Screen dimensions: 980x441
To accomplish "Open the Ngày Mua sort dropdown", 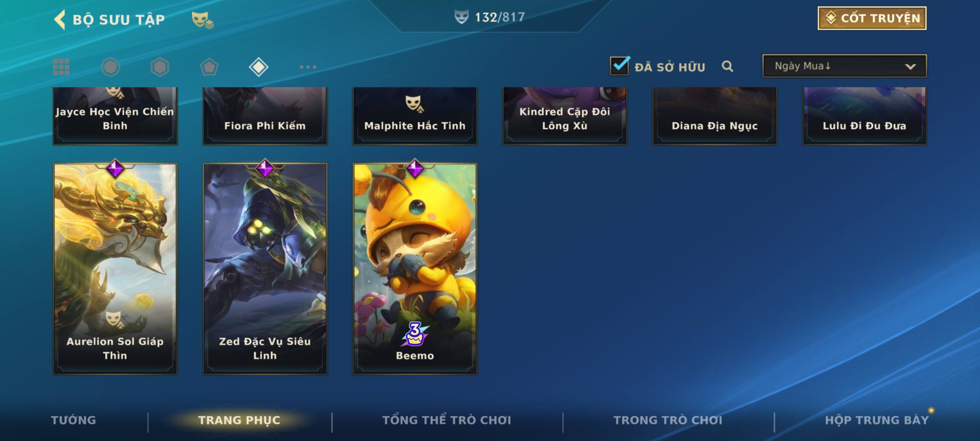I will (844, 66).
